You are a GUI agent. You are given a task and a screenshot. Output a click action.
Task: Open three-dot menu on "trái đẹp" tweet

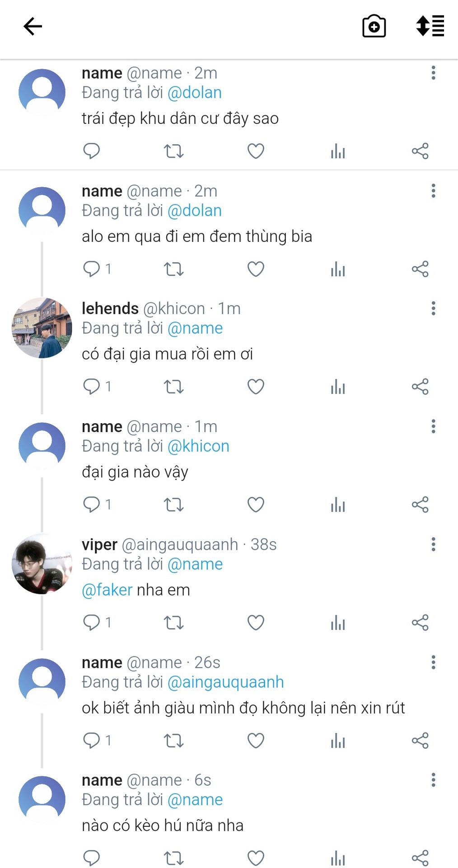(433, 73)
